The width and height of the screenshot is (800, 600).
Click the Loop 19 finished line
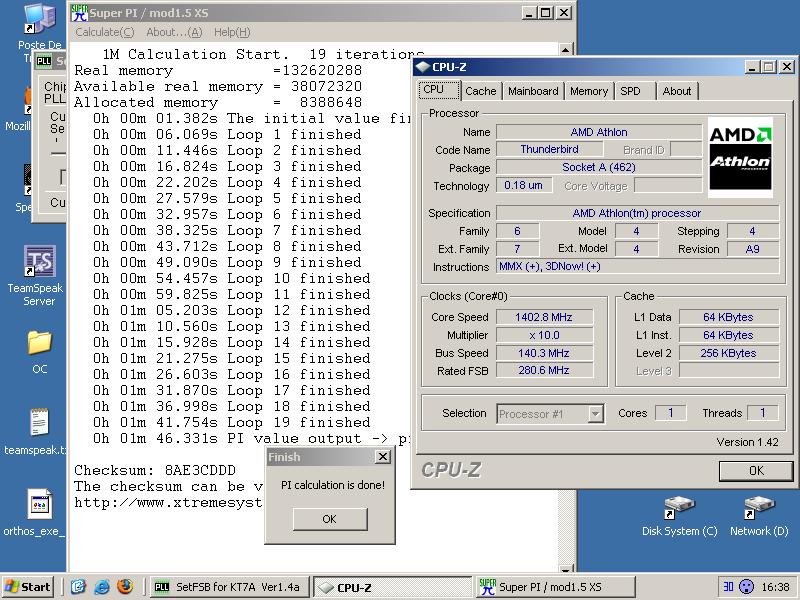[232, 422]
